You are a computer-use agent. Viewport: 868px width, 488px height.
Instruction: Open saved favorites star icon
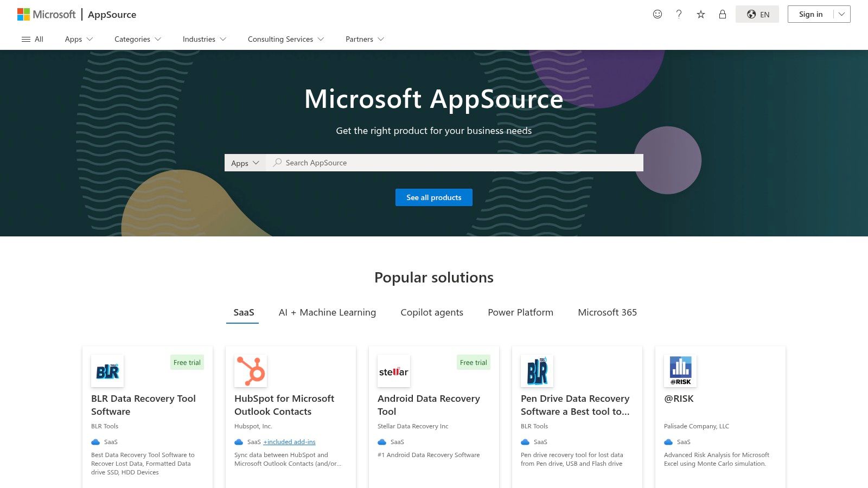701,14
